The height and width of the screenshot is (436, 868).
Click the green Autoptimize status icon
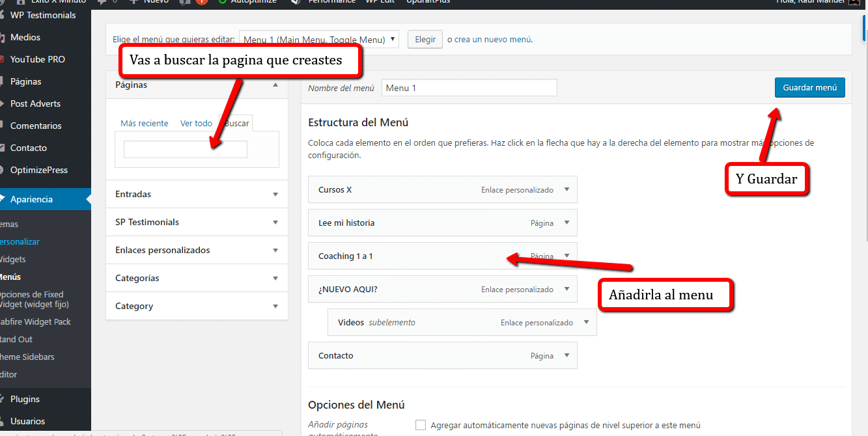pyautogui.click(x=223, y=2)
